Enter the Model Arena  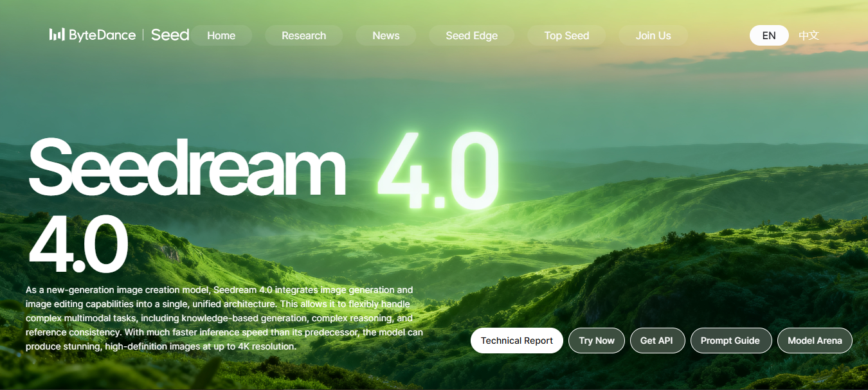coord(815,341)
